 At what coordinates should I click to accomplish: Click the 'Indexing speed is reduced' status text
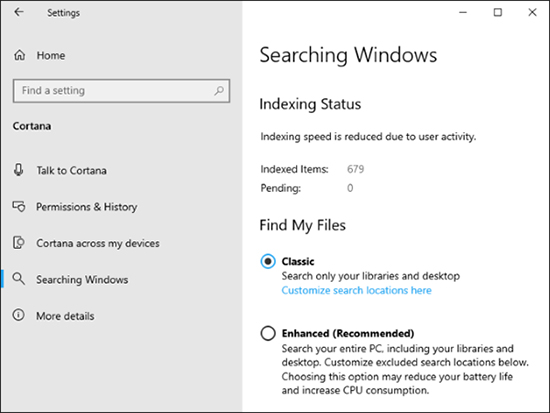click(x=368, y=137)
